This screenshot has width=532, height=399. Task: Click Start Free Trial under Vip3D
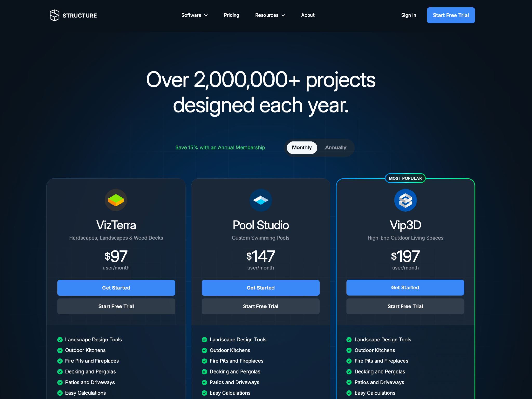pos(405,306)
